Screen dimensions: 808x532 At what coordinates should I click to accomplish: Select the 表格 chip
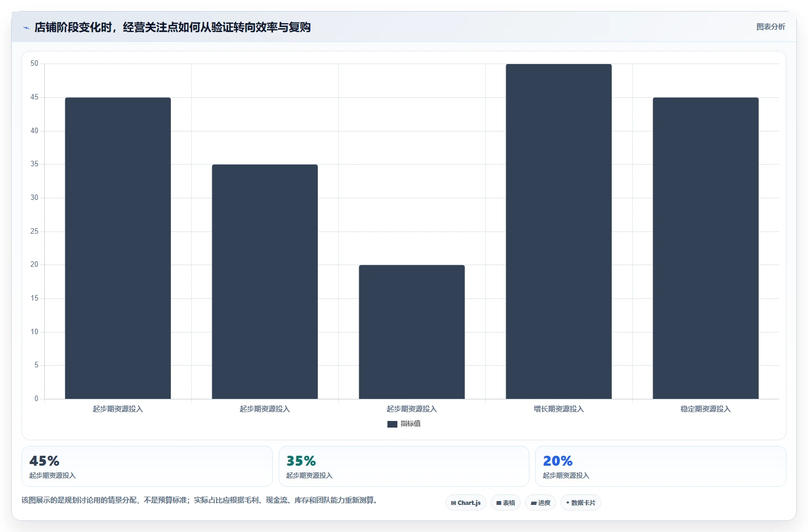(506, 503)
